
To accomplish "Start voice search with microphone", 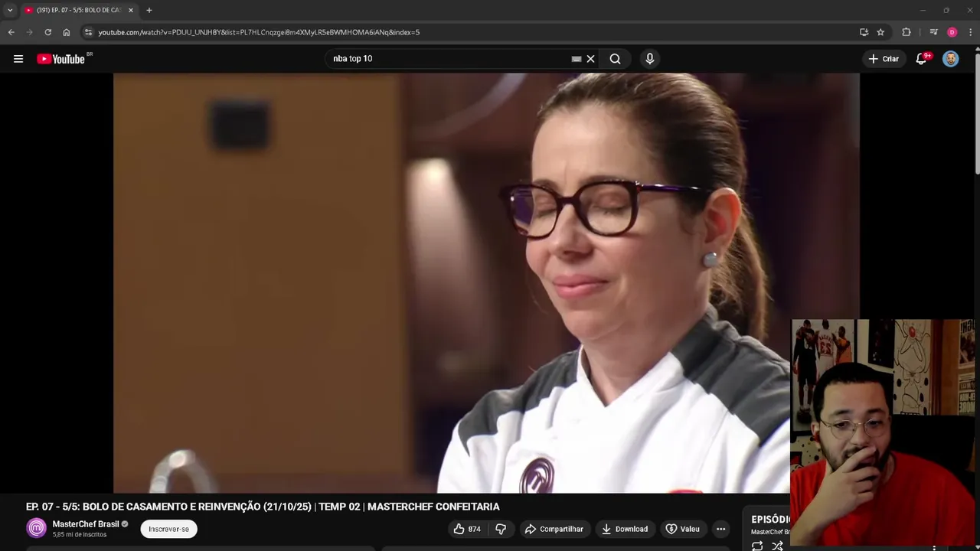I will [x=649, y=59].
